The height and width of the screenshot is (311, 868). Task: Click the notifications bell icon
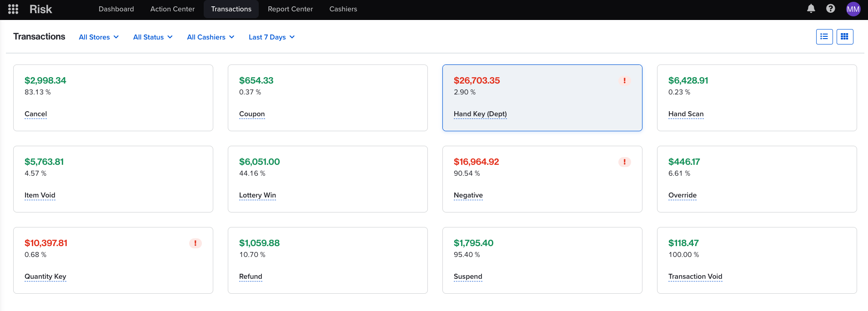coord(811,9)
